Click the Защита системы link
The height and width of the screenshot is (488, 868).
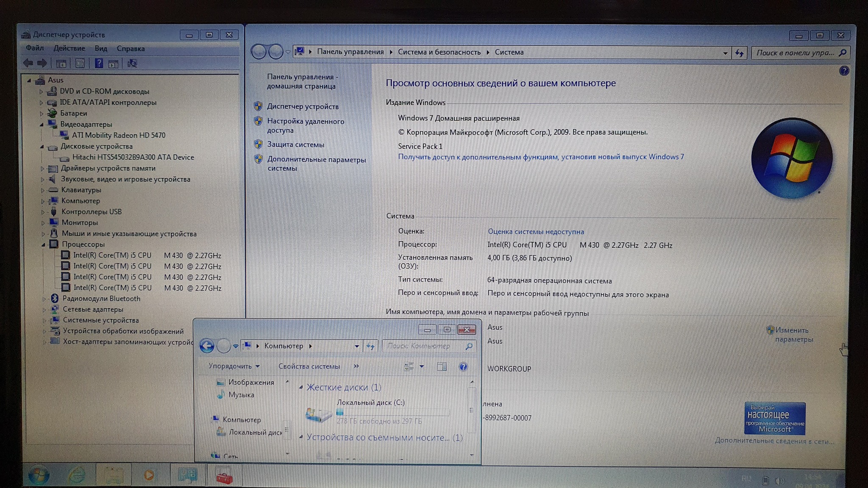[x=295, y=144]
